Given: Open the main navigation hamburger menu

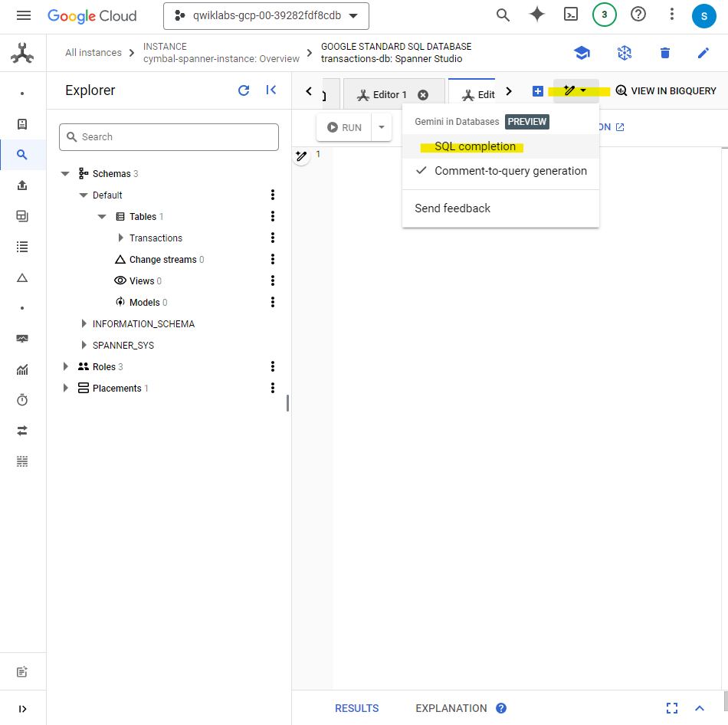Looking at the screenshot, I should (x=23, y=16).
